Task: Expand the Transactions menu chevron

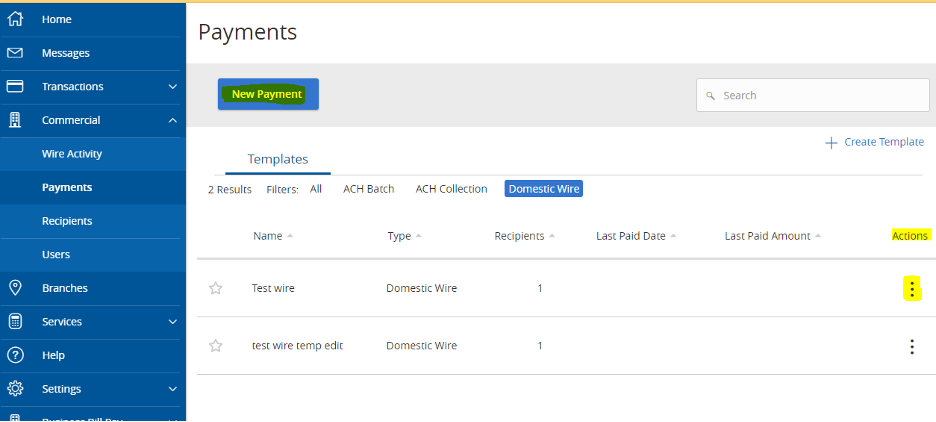Action: click(172, 87)
